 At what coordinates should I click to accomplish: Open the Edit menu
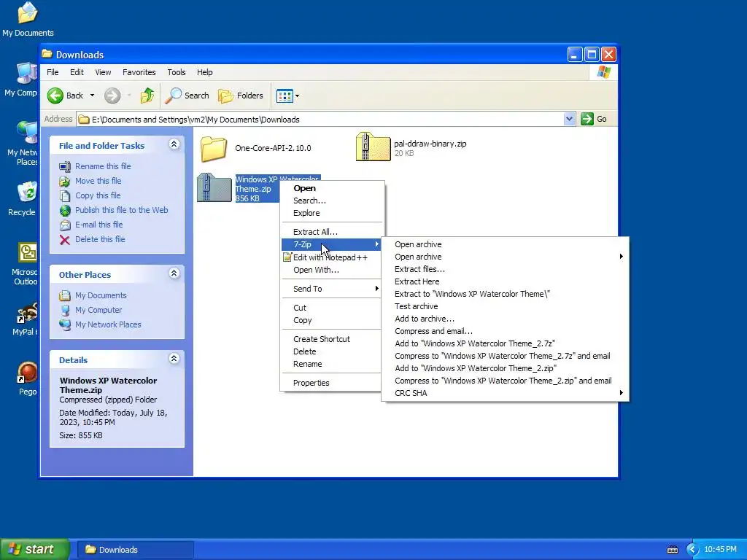coord(77,72)
